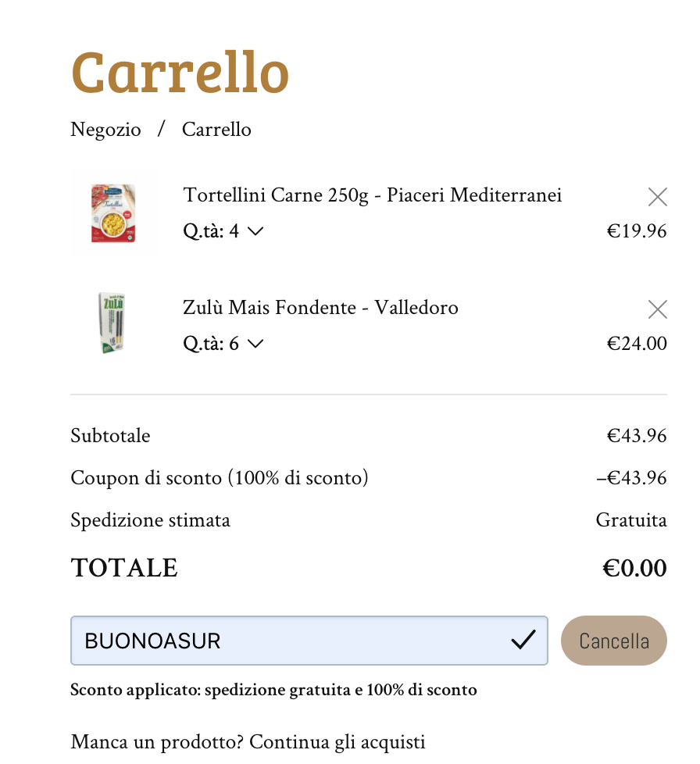
Task: Click the Sconto applicato confirmation message
Action: pyautogui.click(x=273, y=690)
